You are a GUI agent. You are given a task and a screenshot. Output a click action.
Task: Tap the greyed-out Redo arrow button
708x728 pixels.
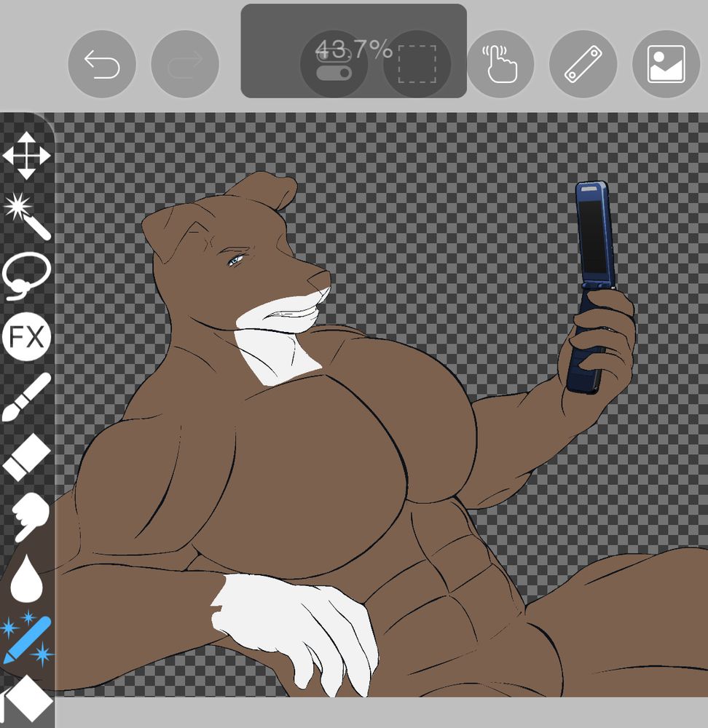click(x=185, y=64)
